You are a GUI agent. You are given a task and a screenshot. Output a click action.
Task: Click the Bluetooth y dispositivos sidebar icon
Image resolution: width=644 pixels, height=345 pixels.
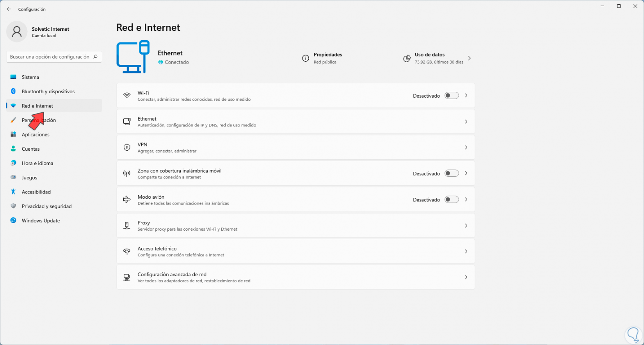pyautogui.click(x=13, y=91)
